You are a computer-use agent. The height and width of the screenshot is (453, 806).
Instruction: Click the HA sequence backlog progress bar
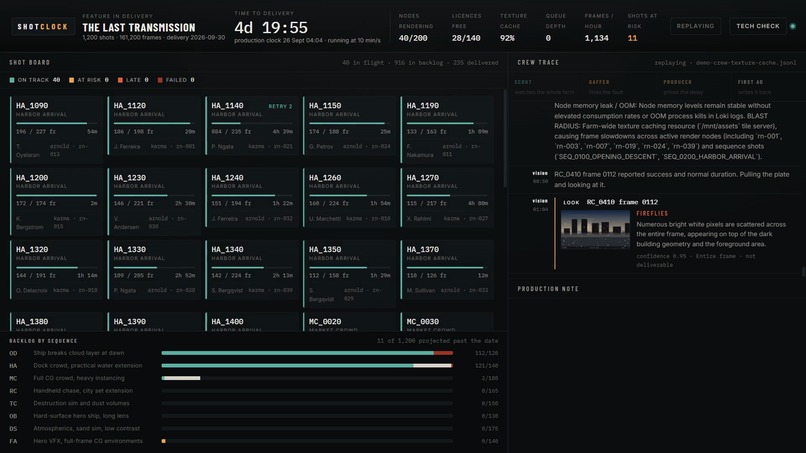click(x=307, y=366)
